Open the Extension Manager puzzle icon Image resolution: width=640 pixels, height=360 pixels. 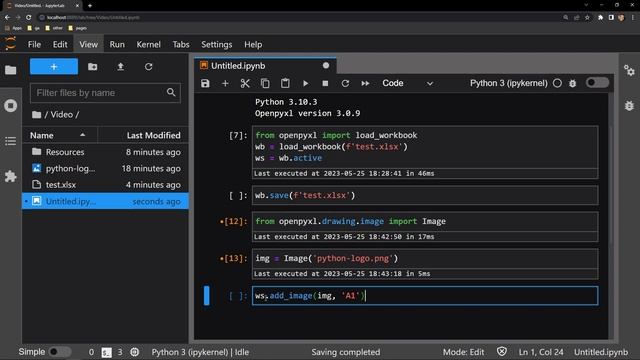pyautogui.click(x=11, y=176)
